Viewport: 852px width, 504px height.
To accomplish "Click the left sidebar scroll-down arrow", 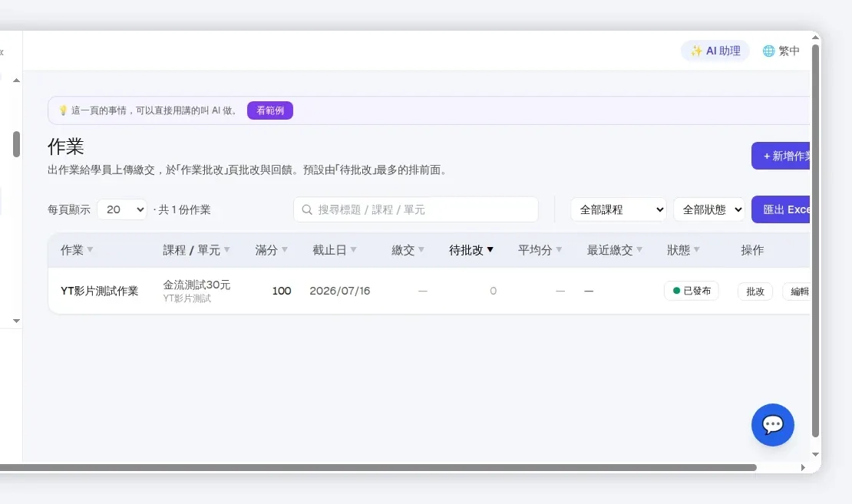I will [x=17, y=321].
